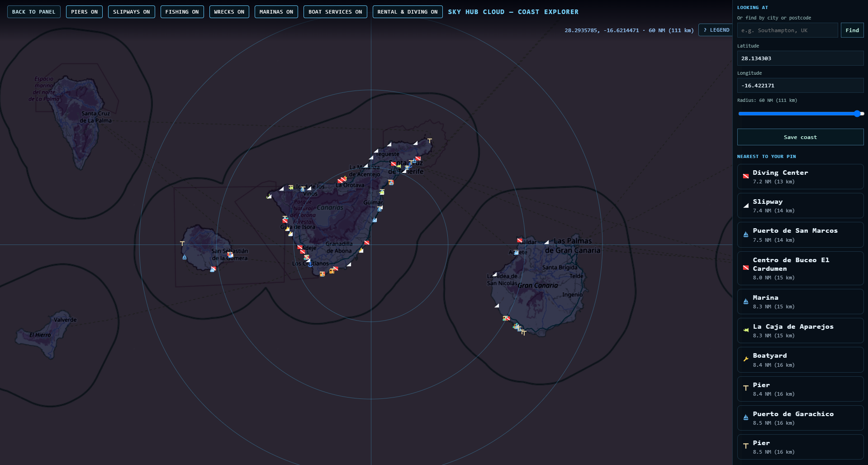Focus the city or postcode search field
The height and width of the screenshot is (465, 868).
tap(787, 30)
